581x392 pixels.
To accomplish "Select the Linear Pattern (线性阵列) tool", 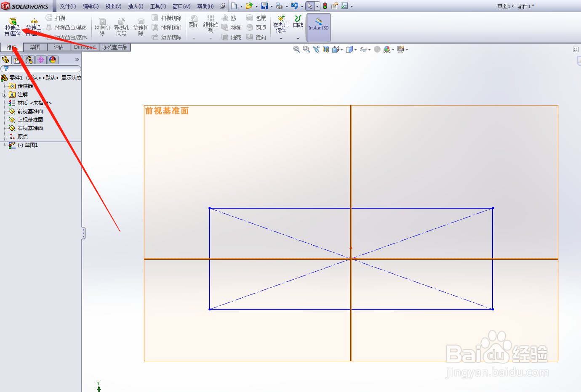I will pyautogui.click(x=211, y=24).
